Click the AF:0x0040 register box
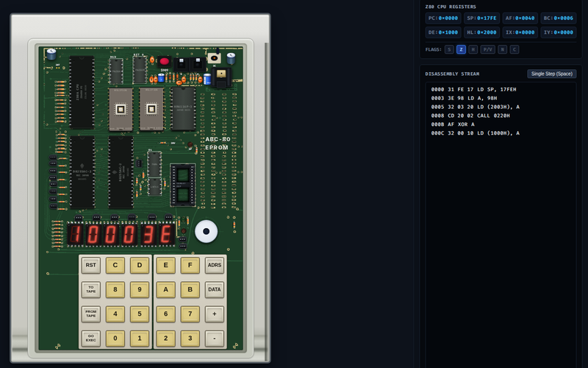The width and height of the screenshot is (588, 368). 520,18
